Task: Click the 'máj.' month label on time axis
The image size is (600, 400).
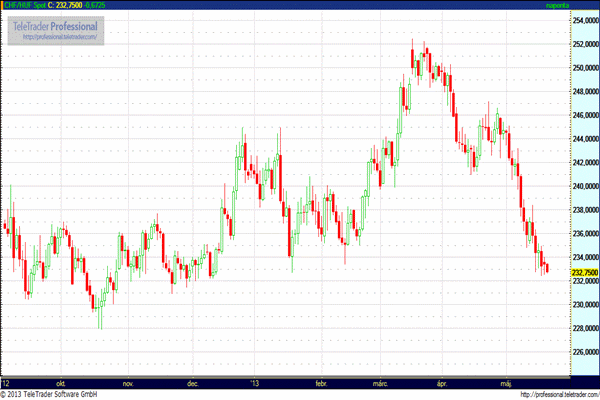Action: [507, 383]
